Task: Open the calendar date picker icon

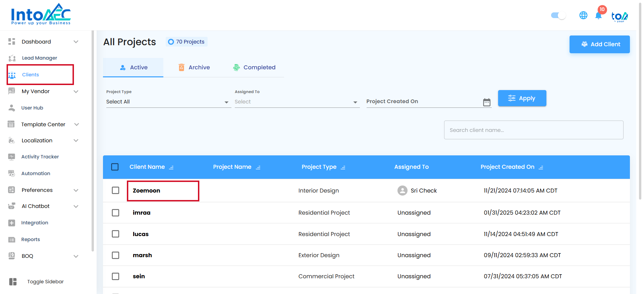Action: (486, 102)
